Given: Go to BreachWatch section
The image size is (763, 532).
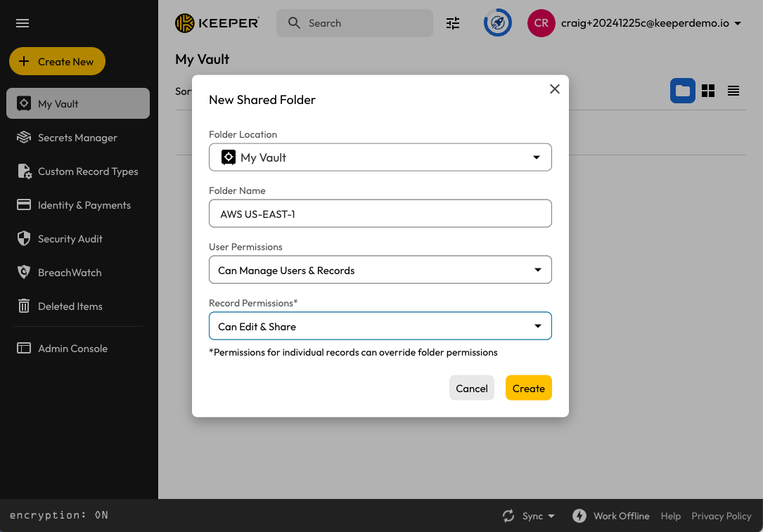Looking at the screenshot, I should tap(70, 273).
